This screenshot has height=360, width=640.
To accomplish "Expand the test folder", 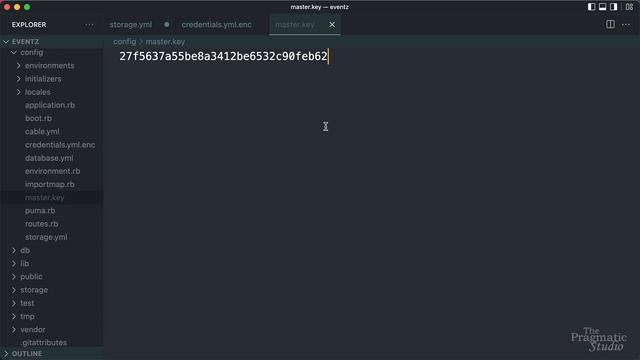I will click(27, 303).
